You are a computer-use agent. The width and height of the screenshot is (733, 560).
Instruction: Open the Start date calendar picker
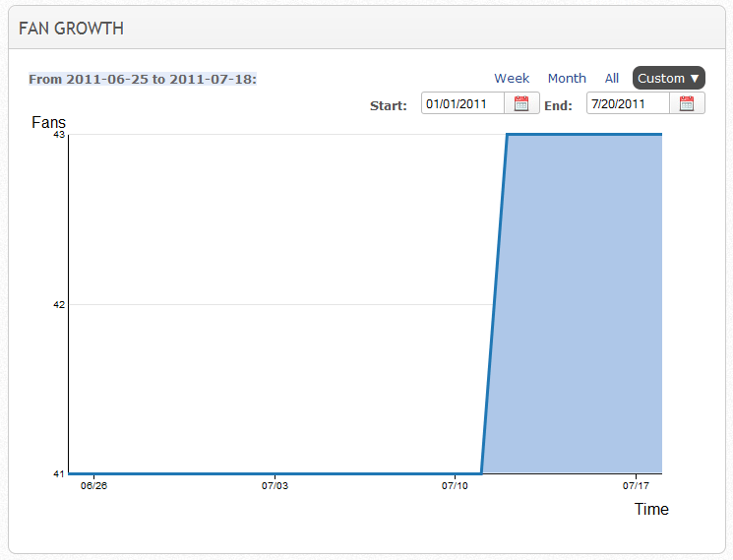(x=521, y=103)
